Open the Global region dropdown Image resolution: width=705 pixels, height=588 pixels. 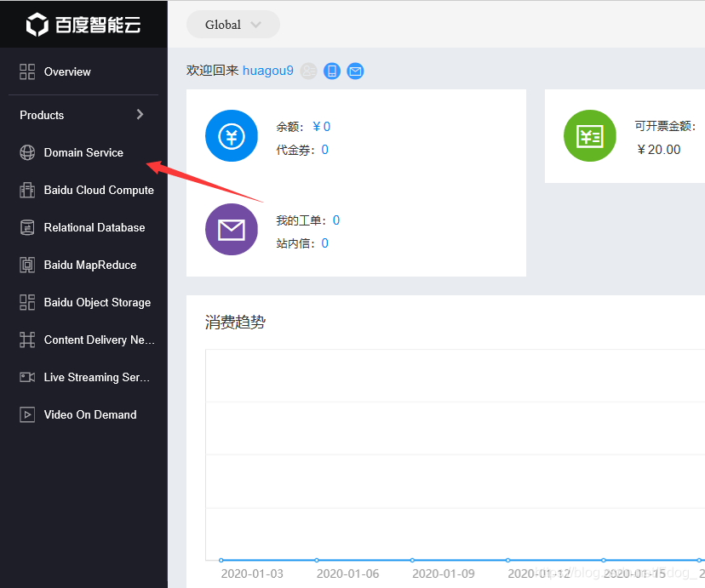pos(233,25)
